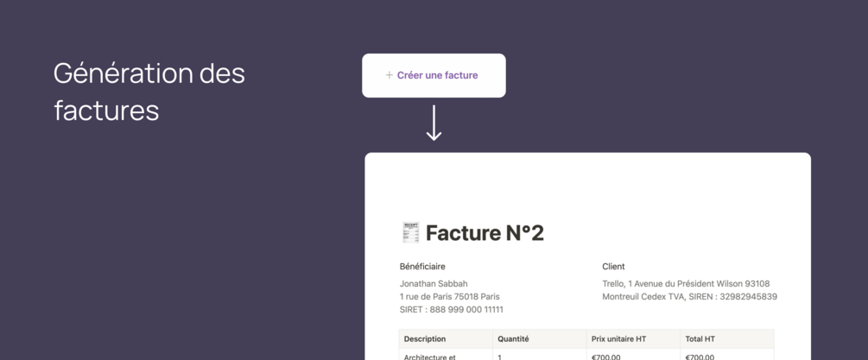Click the Montreuil Cedex SIREN line
This screenshot has height=360, width=868.
(x=689, y=297)
